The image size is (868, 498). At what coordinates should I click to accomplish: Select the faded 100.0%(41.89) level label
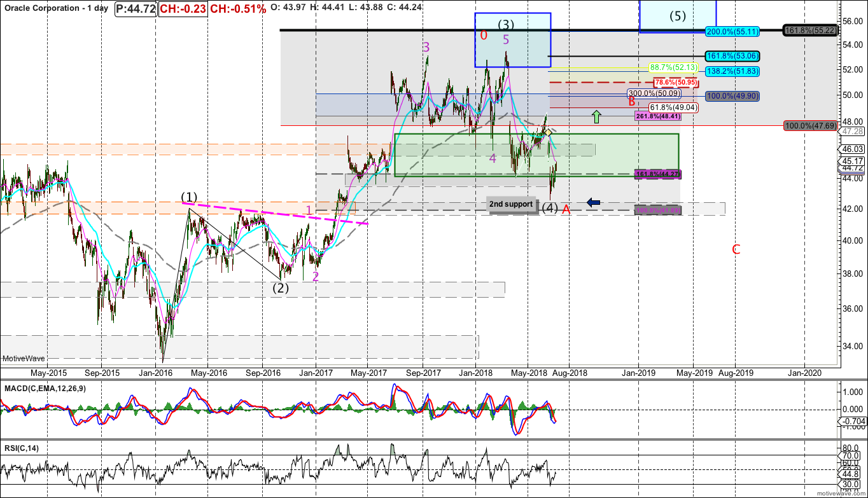659,210
